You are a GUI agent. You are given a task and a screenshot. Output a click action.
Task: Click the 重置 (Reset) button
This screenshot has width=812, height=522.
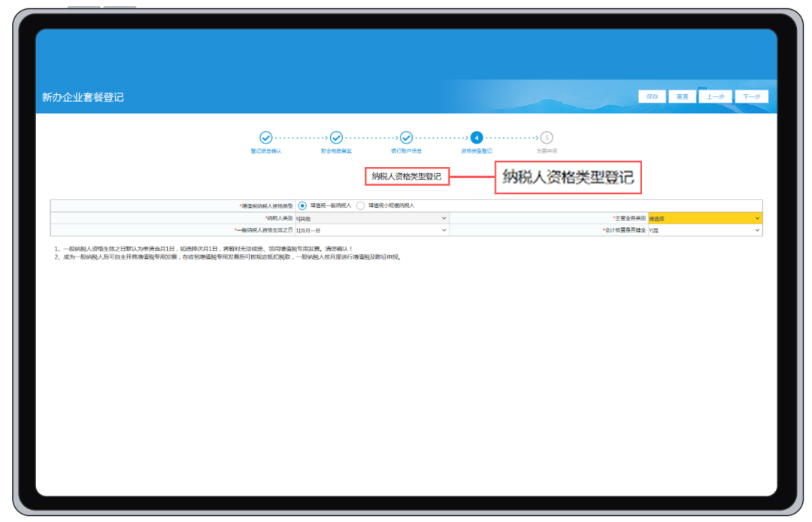[682, 97]
